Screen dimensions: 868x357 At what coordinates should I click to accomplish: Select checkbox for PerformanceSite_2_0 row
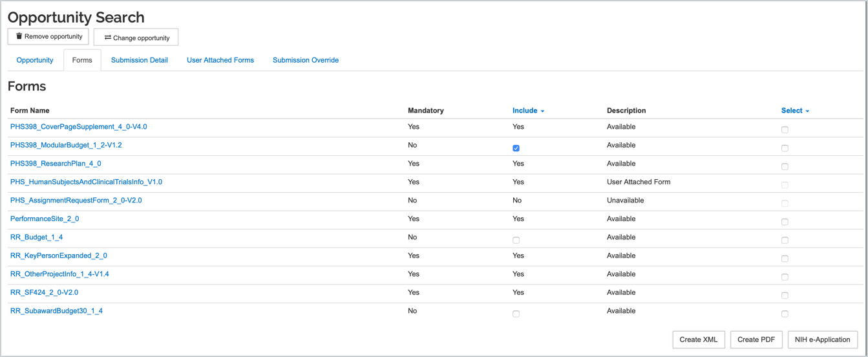pyautogui.click(x=785, y=222)
